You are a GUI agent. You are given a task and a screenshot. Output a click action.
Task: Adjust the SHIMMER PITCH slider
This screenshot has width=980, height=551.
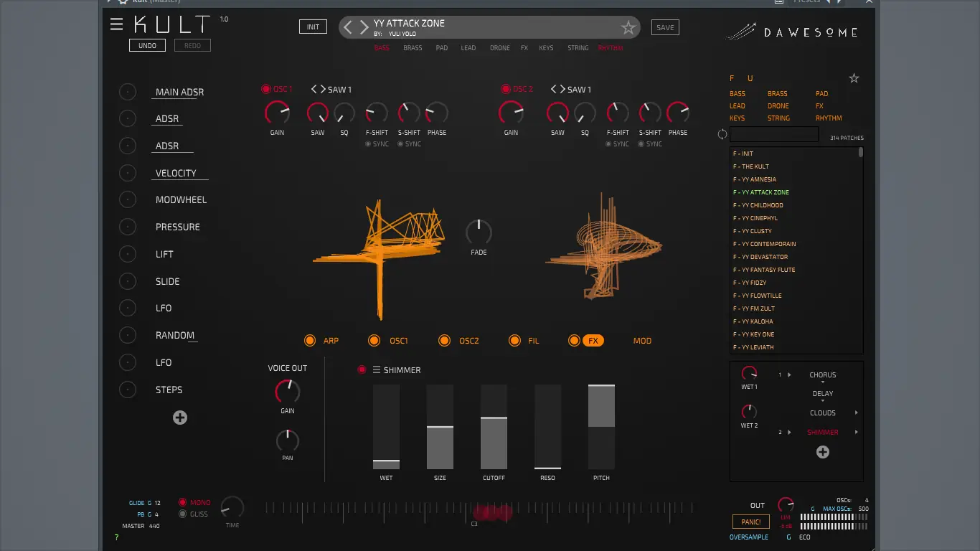coord(601,427)
